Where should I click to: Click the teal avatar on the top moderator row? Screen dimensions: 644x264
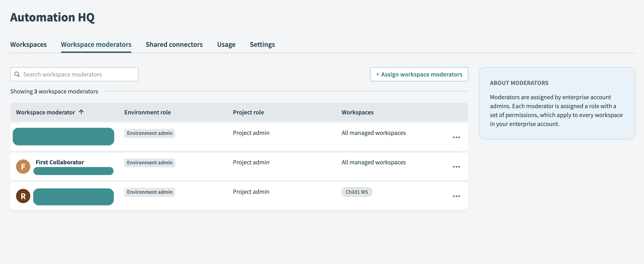click(63, 136)
